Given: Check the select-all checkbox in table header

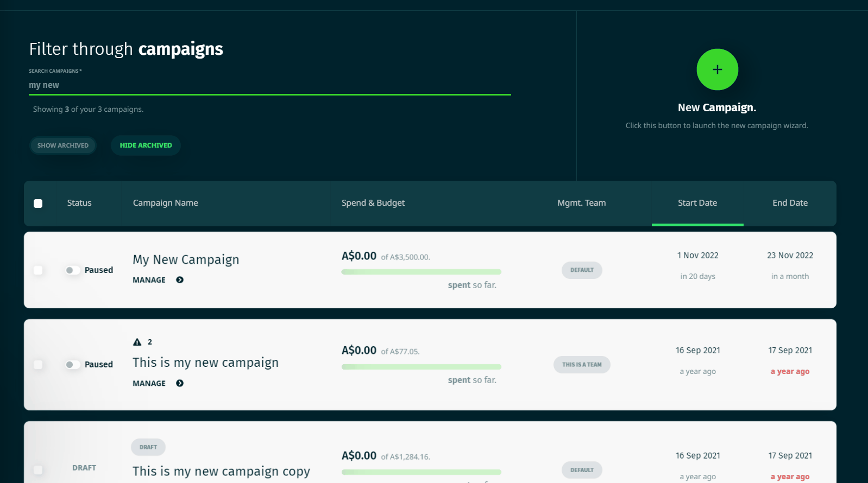Looking at the screenshot, I should pos(38,204).
